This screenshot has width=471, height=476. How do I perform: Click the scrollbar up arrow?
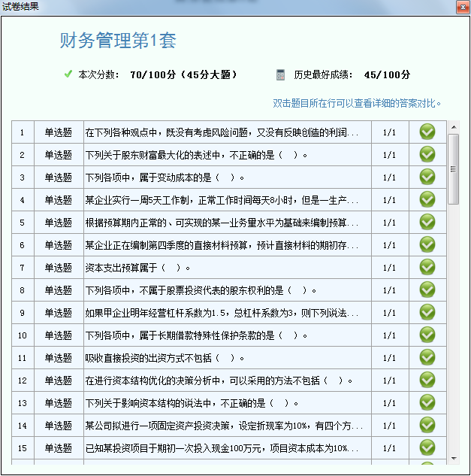pyautogui.click(x=454, y=127)
